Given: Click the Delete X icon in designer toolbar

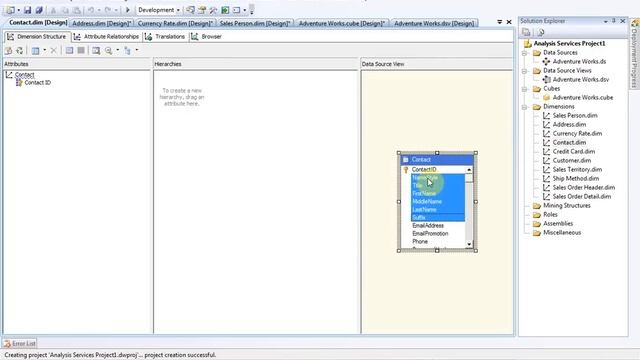Looking at the screenshot, I should click(53, 51).
